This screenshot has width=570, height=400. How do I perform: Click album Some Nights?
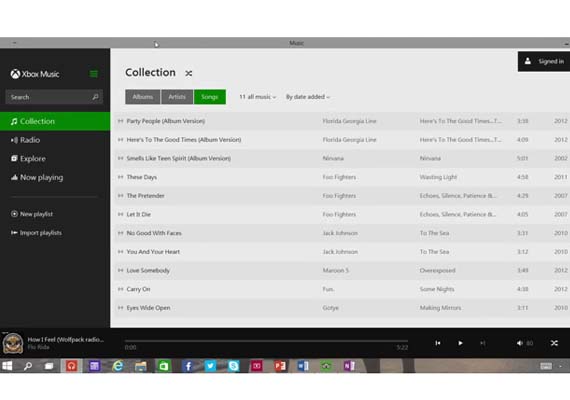pyautogui.click(x=437, y=289)
